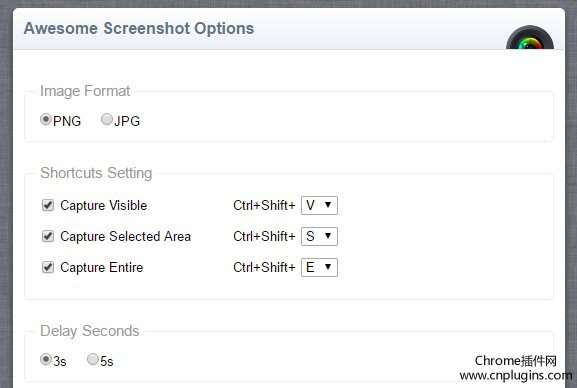The height and width of the screenshot is (388, 577).
Task: Click the camera lens logo icon
Action: (530, 37)
